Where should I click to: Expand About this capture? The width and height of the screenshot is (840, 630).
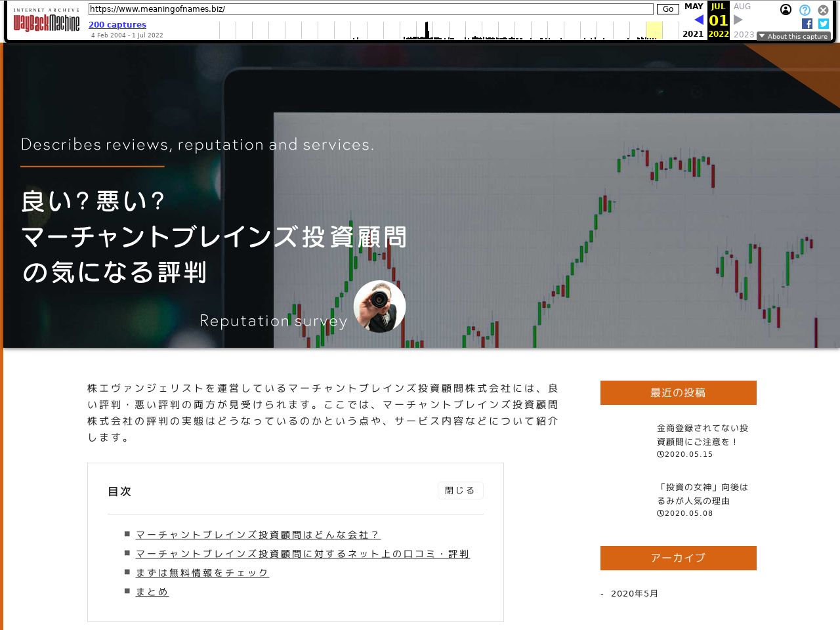[793, 36]
